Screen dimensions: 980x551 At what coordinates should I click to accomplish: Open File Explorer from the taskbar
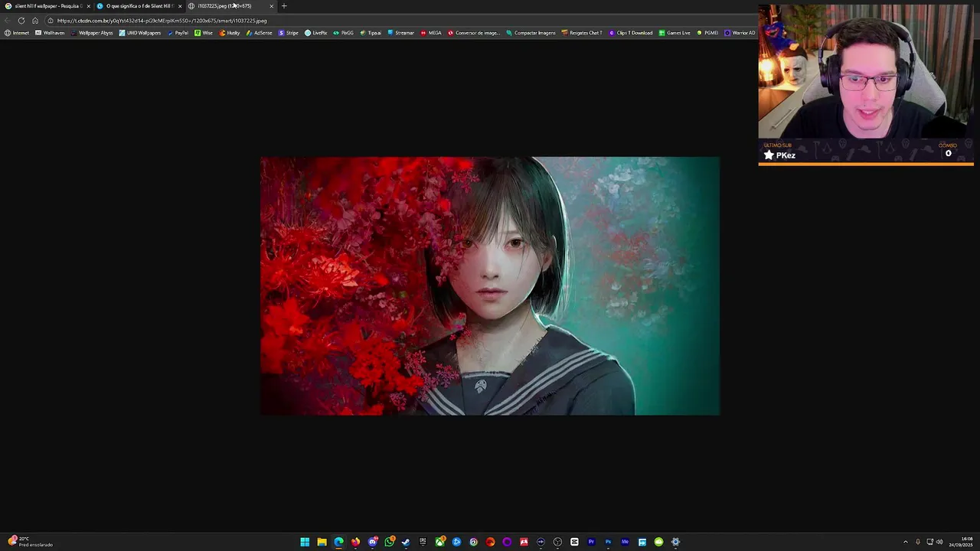322,542
